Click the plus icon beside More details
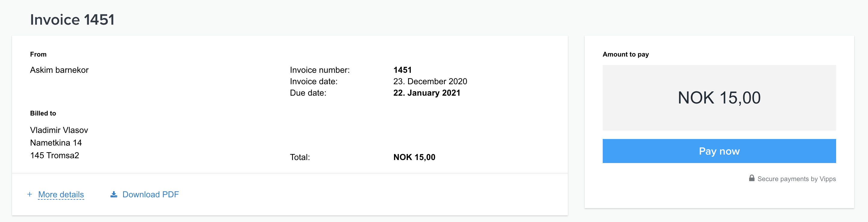This screenshot has width=868, height=222. tap(30, 194)
